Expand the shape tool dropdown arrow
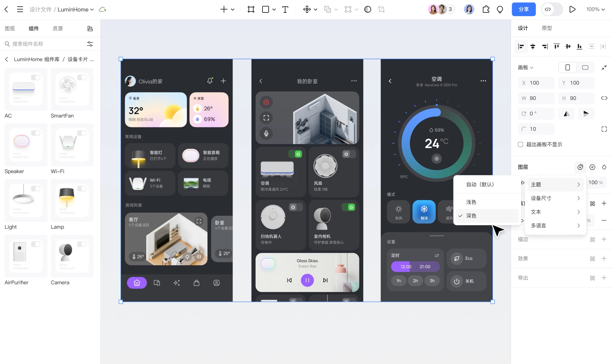Image resolution: width=612 pixels, height=364 pixels. coord(274,9)
